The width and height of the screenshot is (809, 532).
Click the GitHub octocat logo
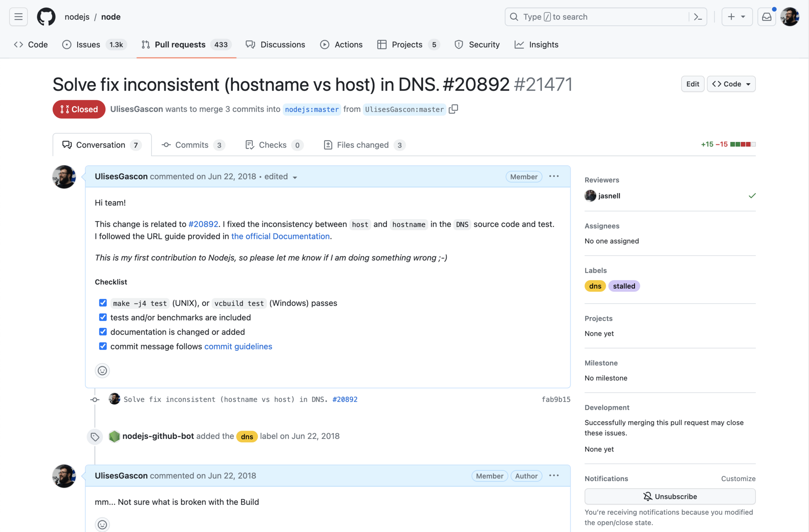coord(46,17)
